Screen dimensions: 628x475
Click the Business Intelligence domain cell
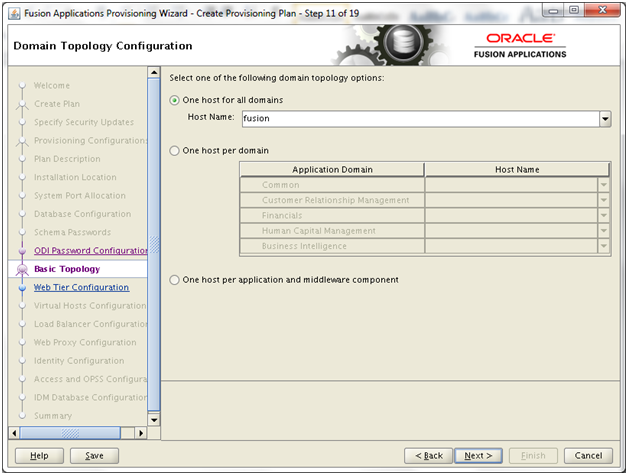(x=332, y=246)
